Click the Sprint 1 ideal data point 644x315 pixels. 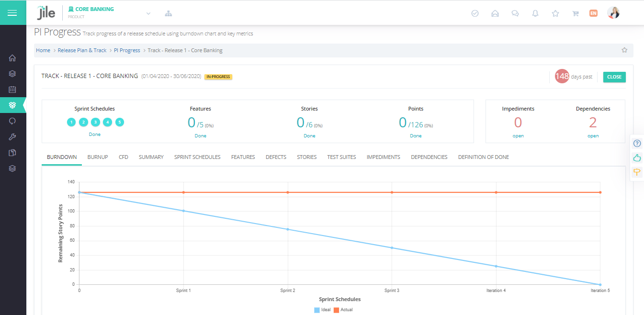[183, 211]
